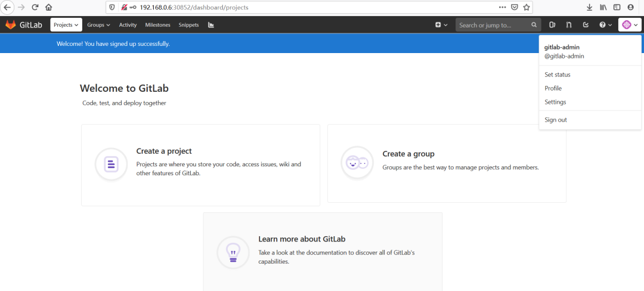The width and height of the screenshot is (644, 291).
Task: Save page to Pocket icon
Action: point(514,7)
